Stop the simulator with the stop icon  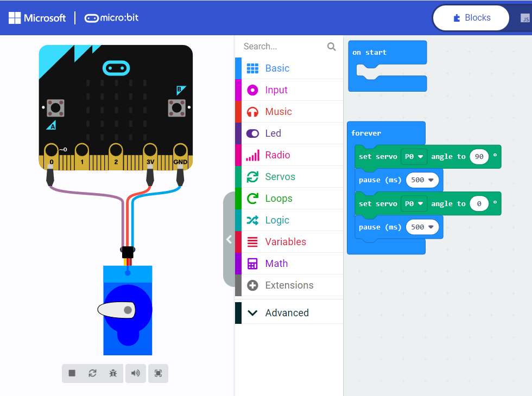[72, 373]
